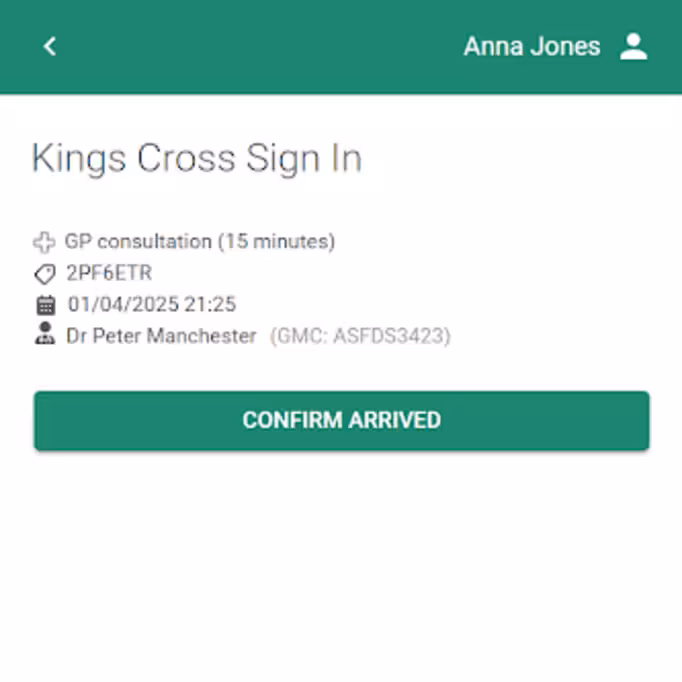Click the doctor icon beside Dr Peter Manchester

pyautogui.click(x=45, y=336)
